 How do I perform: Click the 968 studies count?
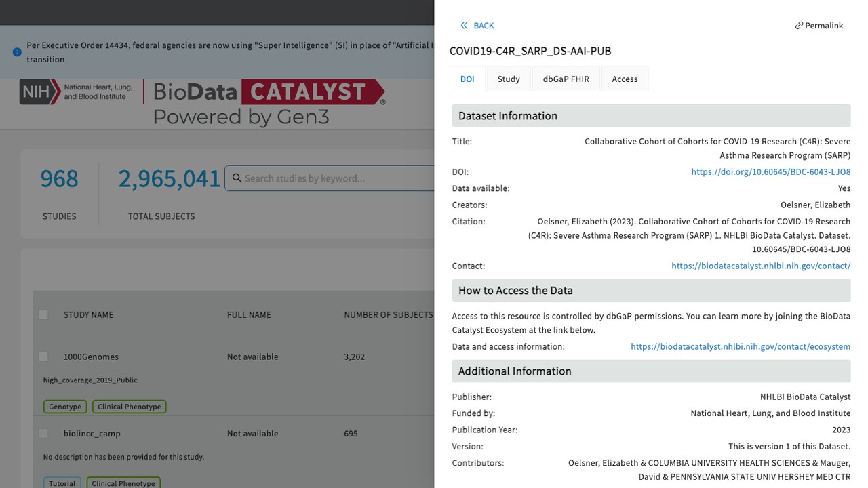60,179
